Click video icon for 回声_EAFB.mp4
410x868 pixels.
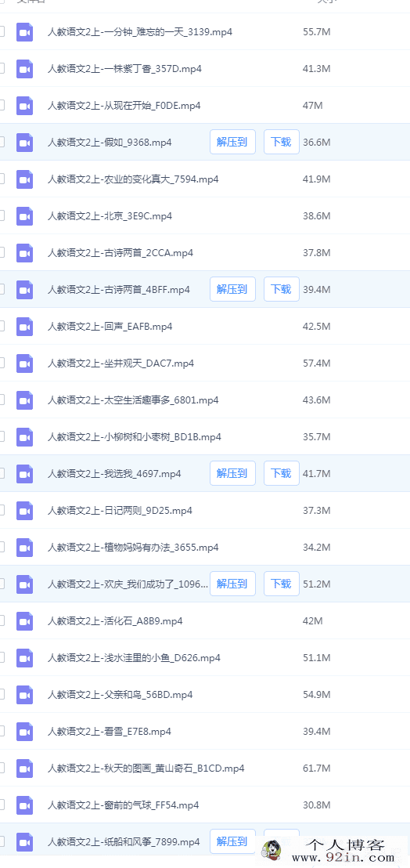point(25,327)
